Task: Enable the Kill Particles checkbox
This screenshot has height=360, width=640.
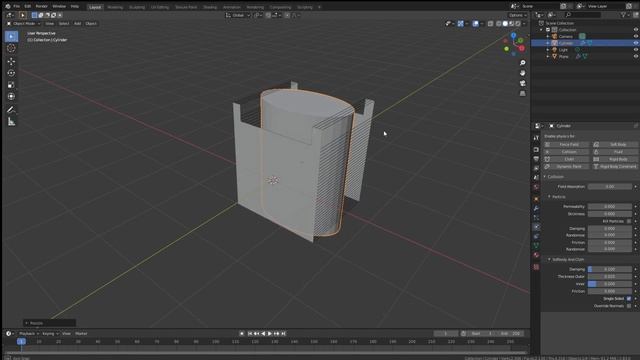Action: (629, 221)
